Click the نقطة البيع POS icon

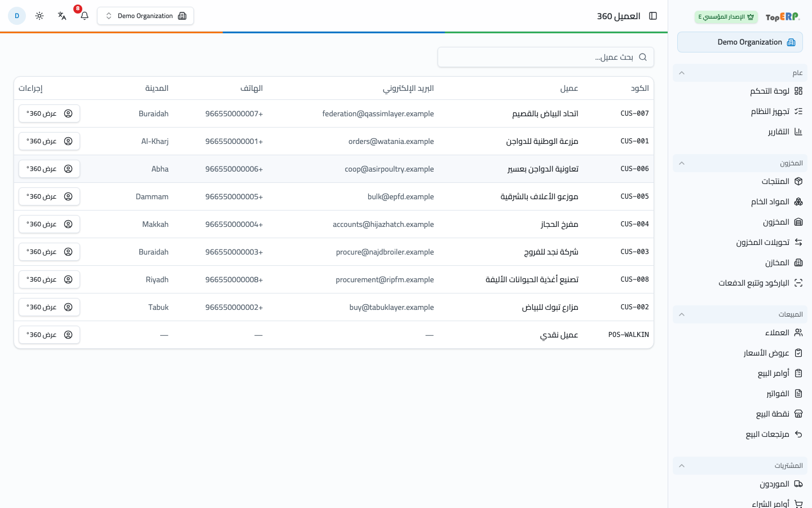pos(798,414)
